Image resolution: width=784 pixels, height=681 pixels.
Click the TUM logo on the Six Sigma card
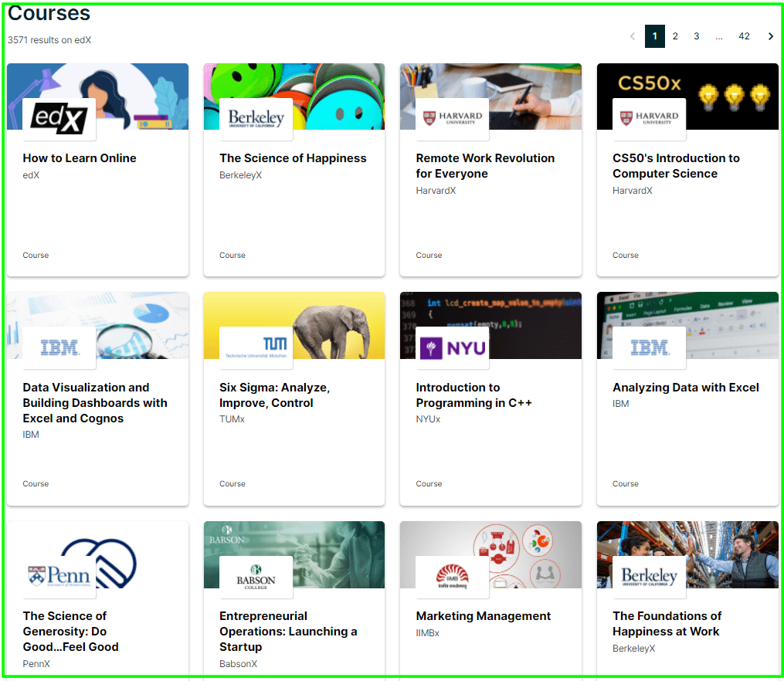[256, 347]
